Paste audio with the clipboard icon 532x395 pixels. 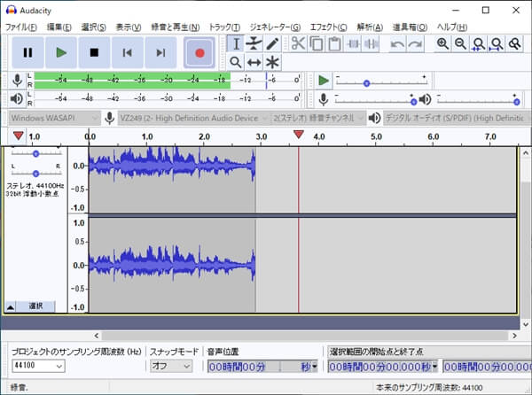point(334,43)
